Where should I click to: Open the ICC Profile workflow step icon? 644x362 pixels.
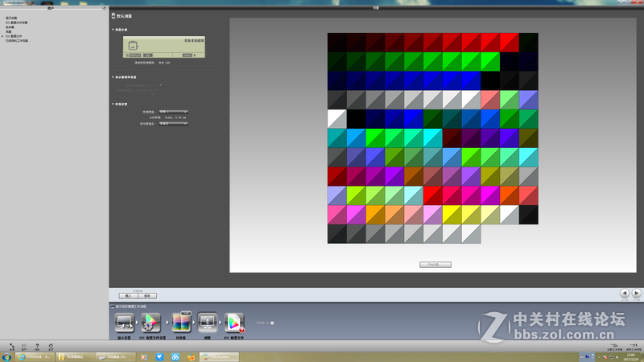[234, 323]
